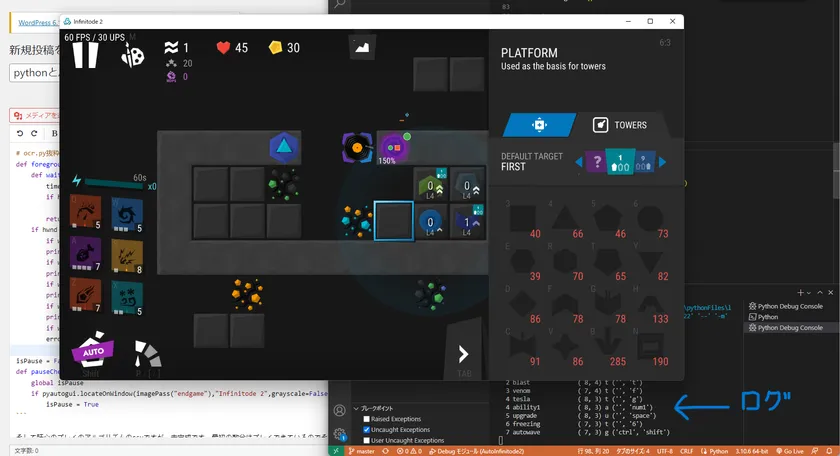This screenshot has height=456, width=840.
Task: Click Go Live in VS Code status bar
Action: point(790,451)
